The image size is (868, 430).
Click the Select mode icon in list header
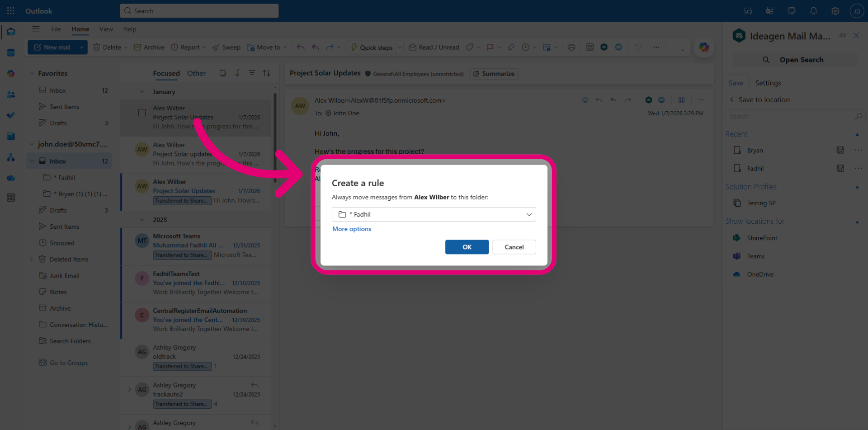tap(223, 73)
